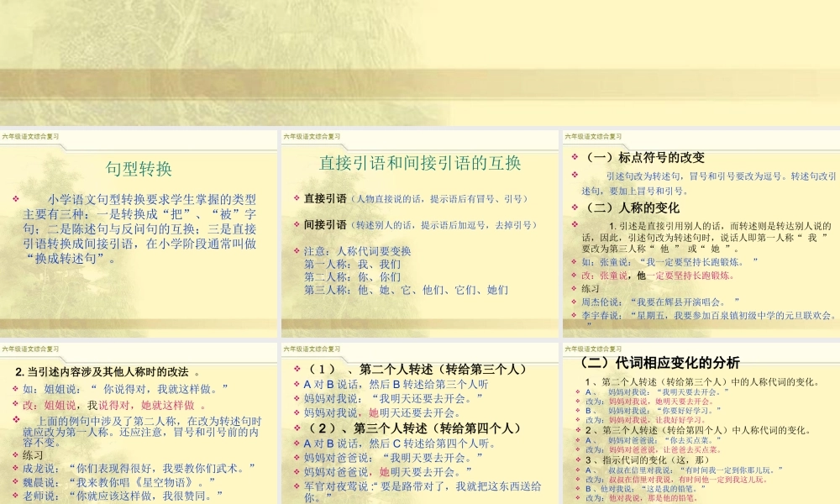Click the line 改：姐姐说，我说得对，她就这样做
This screenshot has height=504, width=840.
[113, 406]
